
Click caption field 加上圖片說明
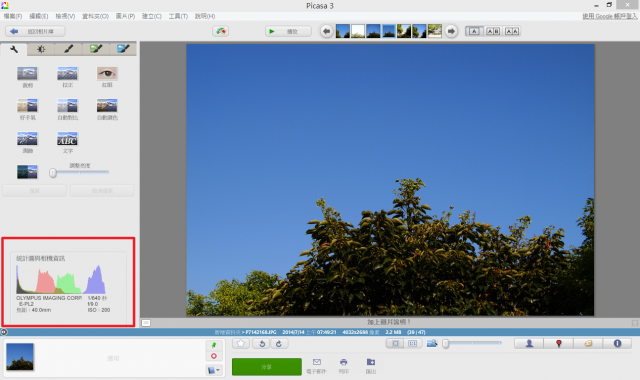389,322
